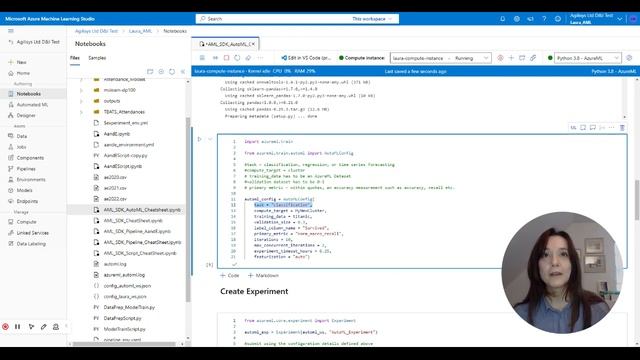640x360 pixels.
Task: Add Code cell below
Action: [230, 276]
